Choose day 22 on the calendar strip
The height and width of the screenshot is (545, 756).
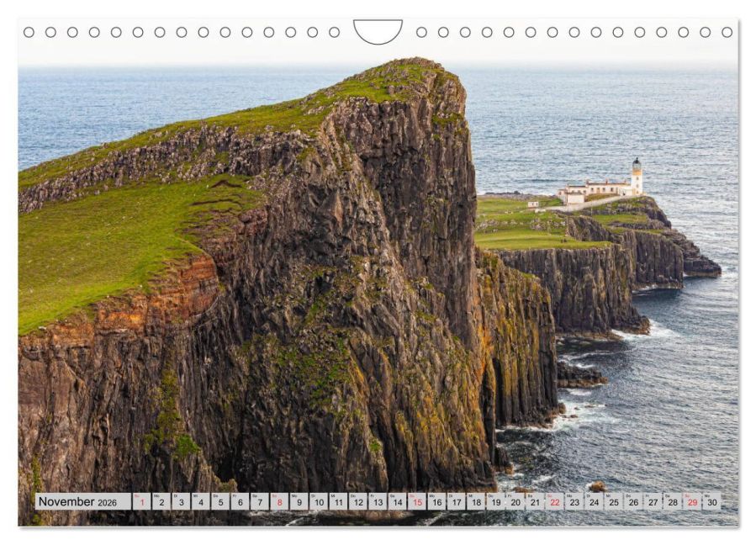555,501
